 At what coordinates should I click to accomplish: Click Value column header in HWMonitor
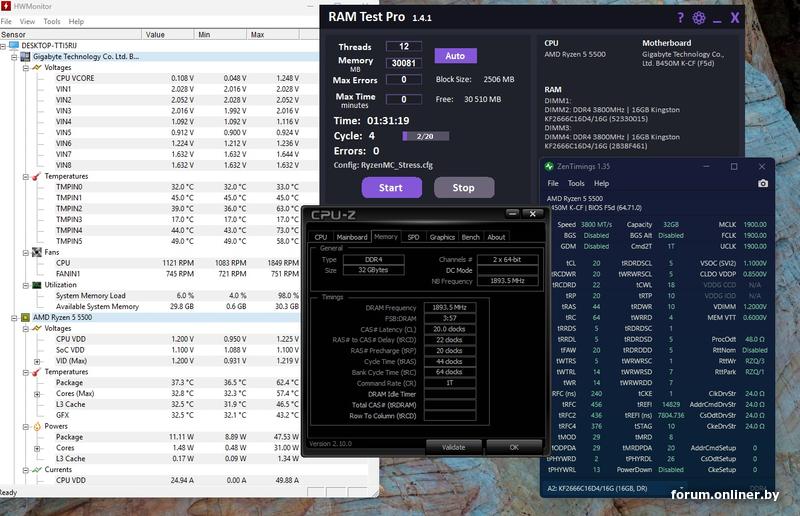click(x=168, y=35)
